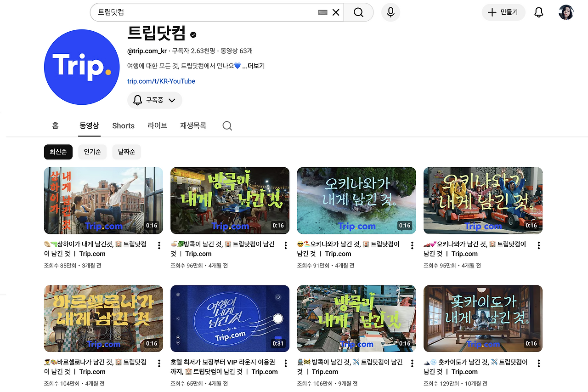Open video title 바르셀로나가 남긴 것
588x392 pixels.
95,367
